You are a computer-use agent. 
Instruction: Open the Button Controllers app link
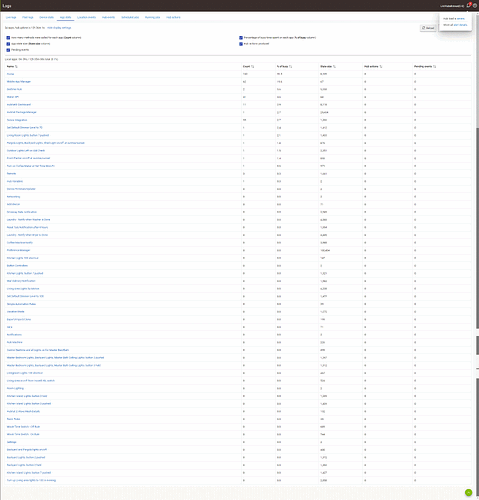(x=17, y=266)
